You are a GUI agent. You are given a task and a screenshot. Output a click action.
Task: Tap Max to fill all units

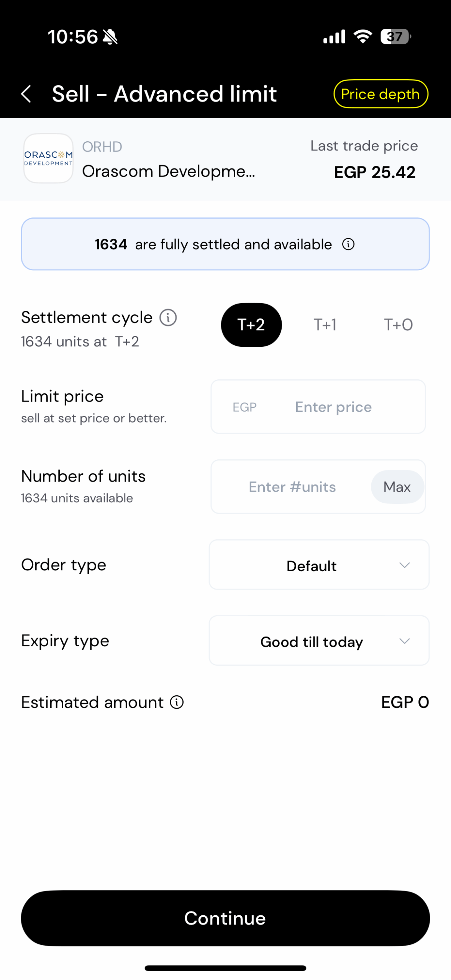(x=397, y=487)
